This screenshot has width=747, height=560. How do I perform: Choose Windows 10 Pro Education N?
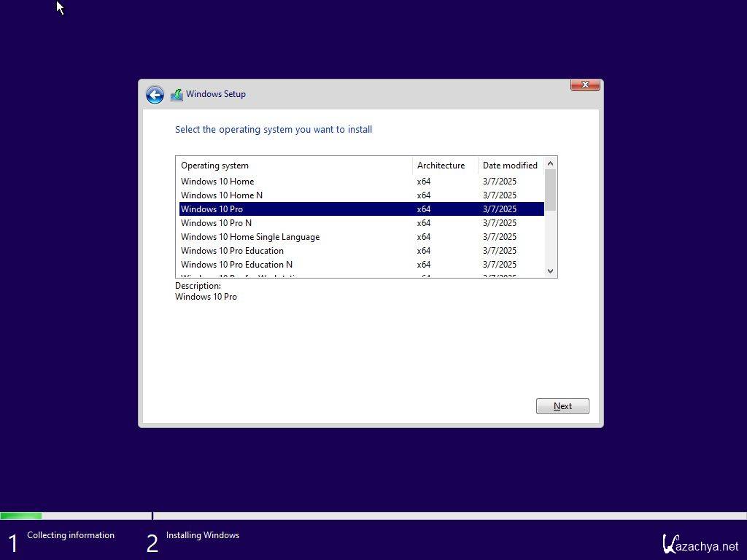[x=236, y=265]
